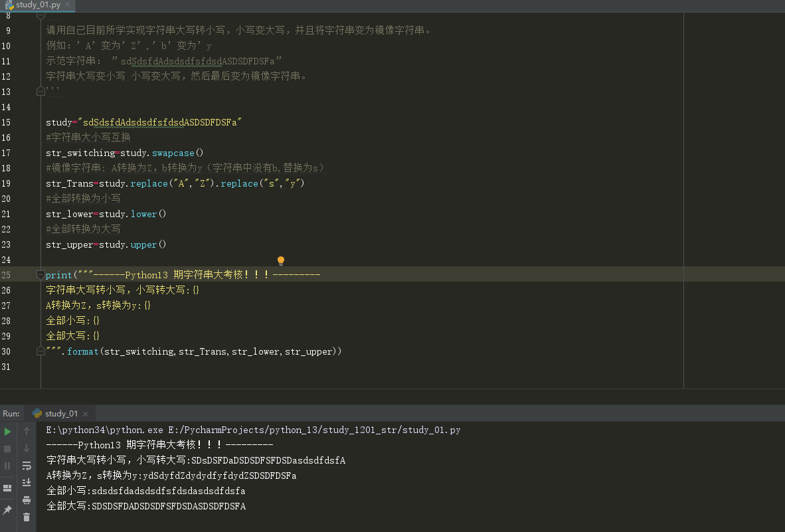Click the up arrow stack trace icon
The image size is (785, 532).
(27, 431)
